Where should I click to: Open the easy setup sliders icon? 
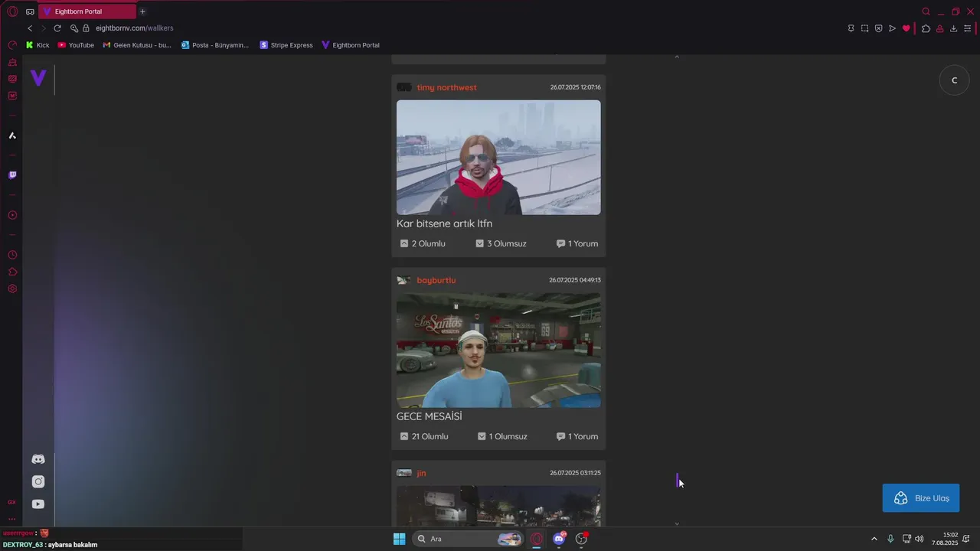coord(967,28)
